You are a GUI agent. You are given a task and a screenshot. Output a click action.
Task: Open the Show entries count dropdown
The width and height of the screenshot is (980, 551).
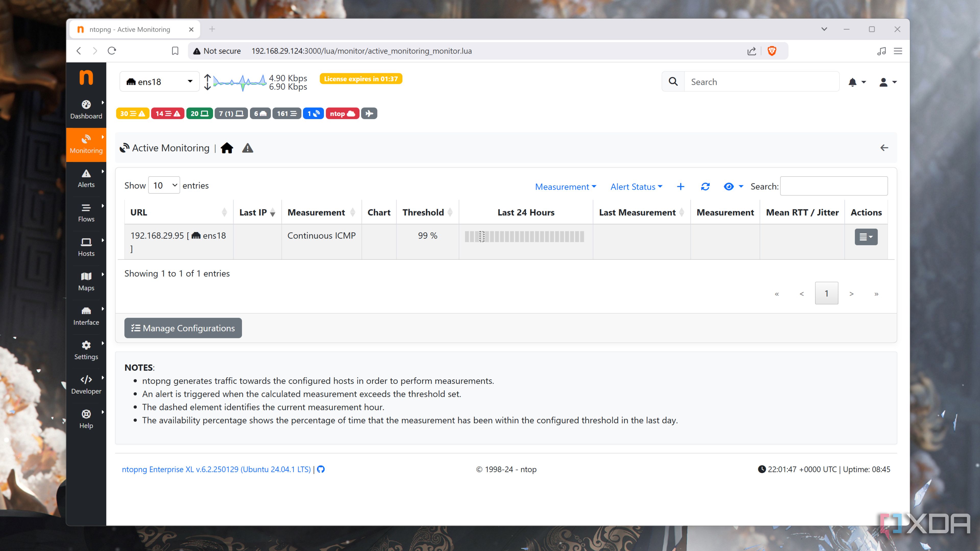(164, 185)
